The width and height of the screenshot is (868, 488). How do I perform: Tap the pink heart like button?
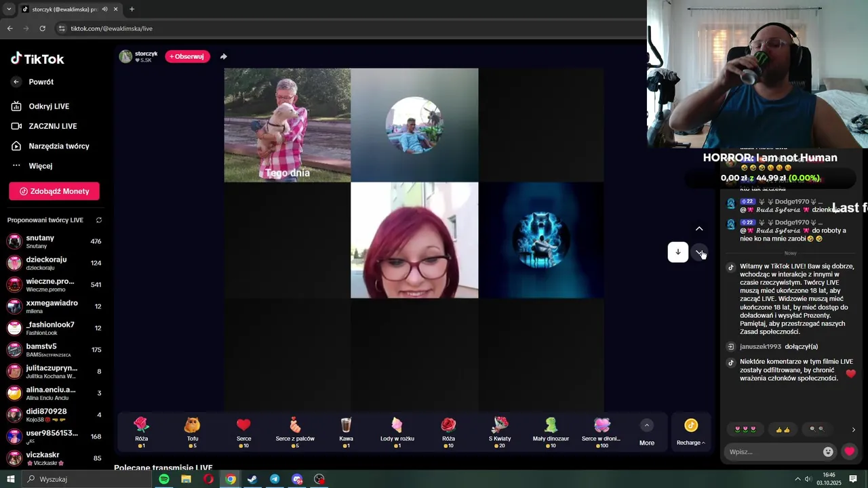[x=849, y=451]
